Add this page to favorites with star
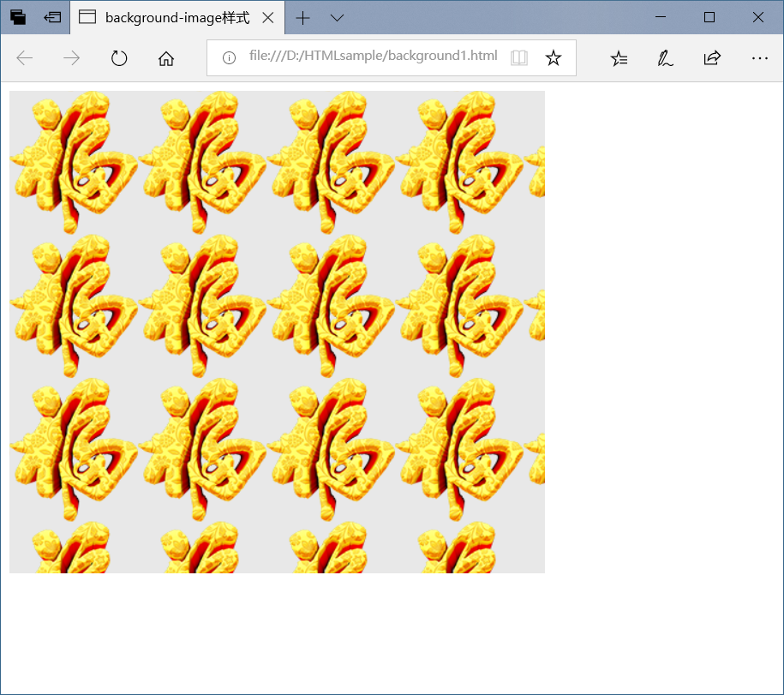784x695 pixels. [554, 57]
